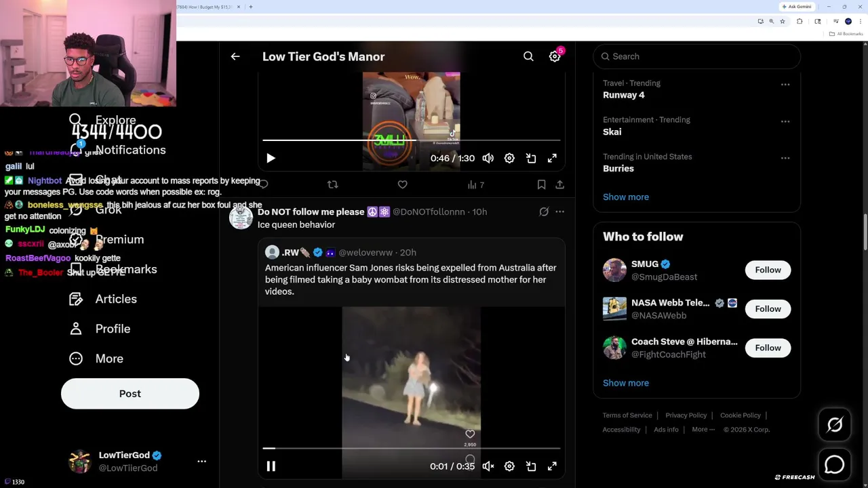Seek along the upper video progress bar
868x488 pixels.
click(x=412, y=140)
